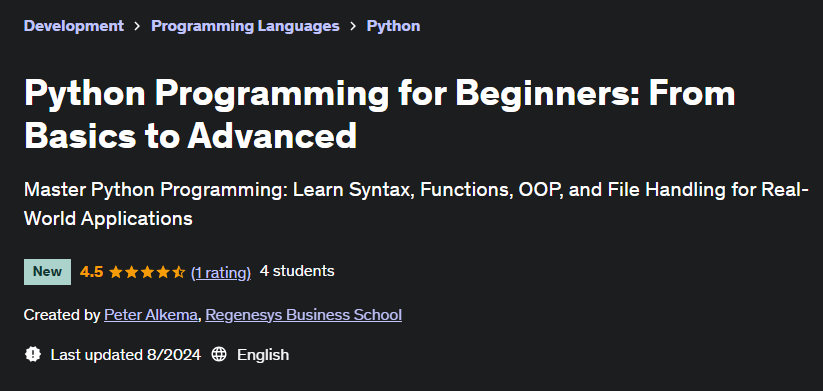Click the Master Python Programming subtitle text

click(416, 204)
